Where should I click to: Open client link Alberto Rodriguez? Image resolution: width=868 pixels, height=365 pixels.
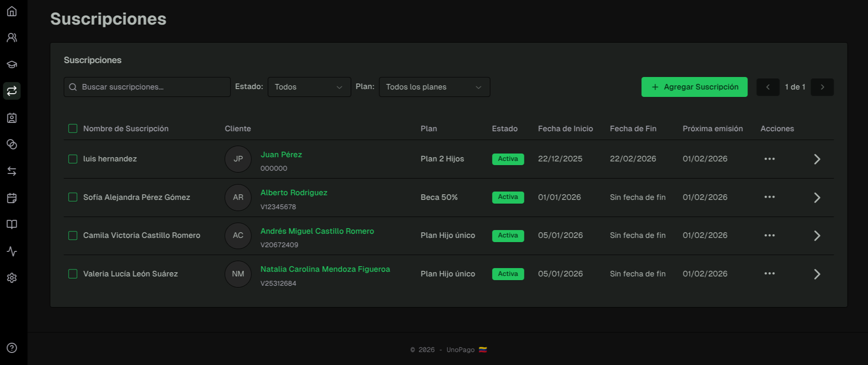294,192
